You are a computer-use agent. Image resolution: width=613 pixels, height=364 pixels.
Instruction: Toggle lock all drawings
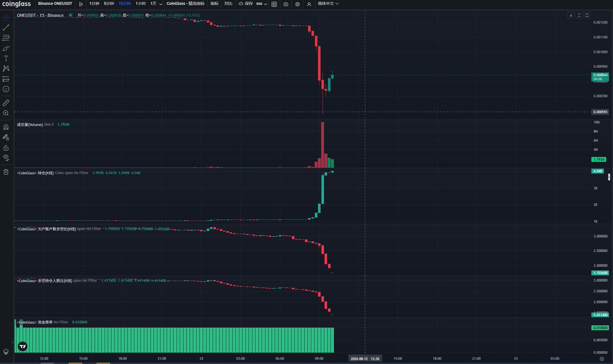pyautogui.click(x=6, y=148)
